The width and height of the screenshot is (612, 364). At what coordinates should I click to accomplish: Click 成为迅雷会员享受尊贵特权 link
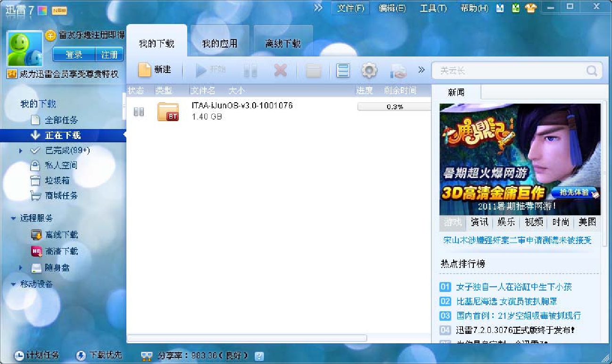69,74
